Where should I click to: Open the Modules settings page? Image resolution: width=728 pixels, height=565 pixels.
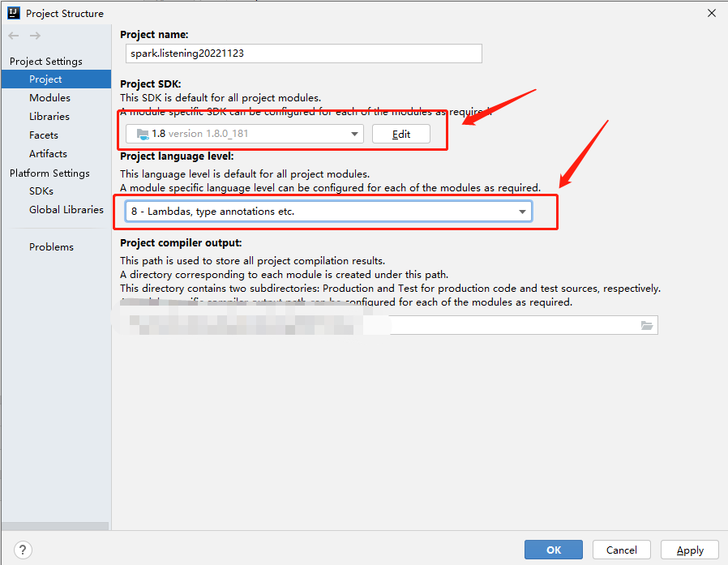49,98
